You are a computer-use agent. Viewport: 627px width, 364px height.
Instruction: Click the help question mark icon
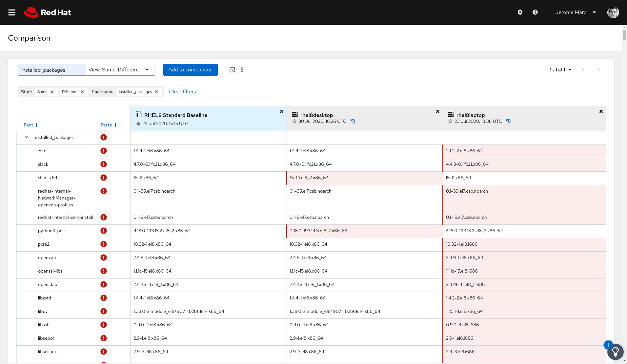pos(535,12)
